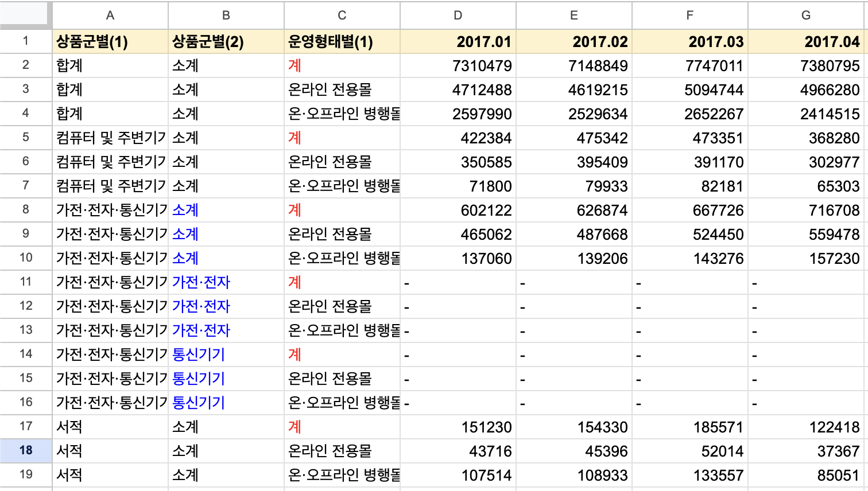Select column B header
The width and height of the screenshot is (868, 491).
pyautogui.click(x=226, y=15)
